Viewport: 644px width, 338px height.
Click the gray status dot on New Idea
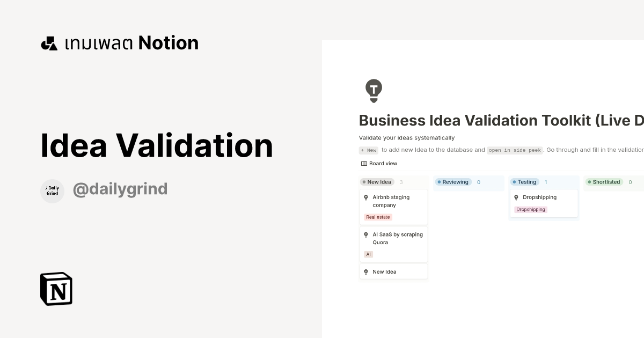pos(364,182)
